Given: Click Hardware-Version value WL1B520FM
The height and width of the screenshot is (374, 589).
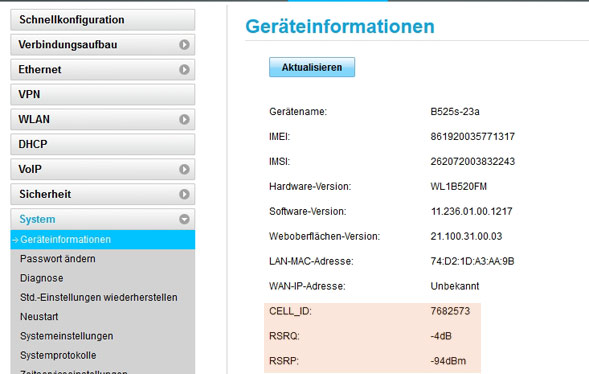Looking at the screenshot, I should point(459,186).
